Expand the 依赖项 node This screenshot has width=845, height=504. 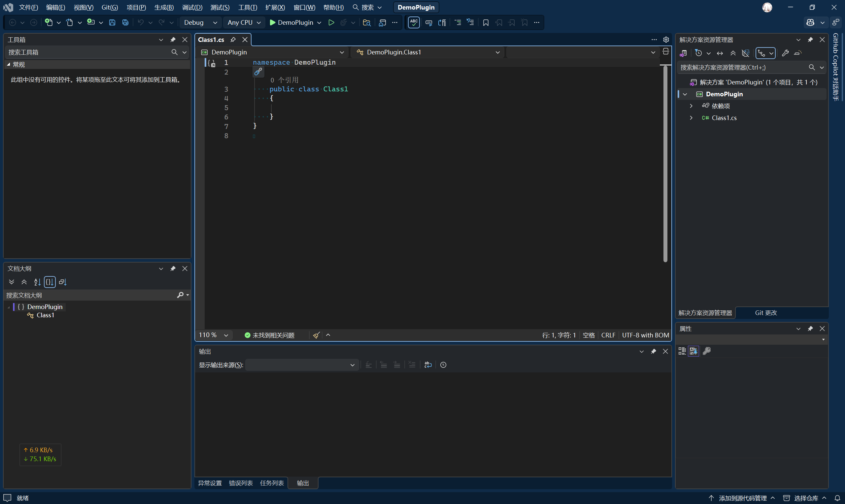tap(691, 106)
